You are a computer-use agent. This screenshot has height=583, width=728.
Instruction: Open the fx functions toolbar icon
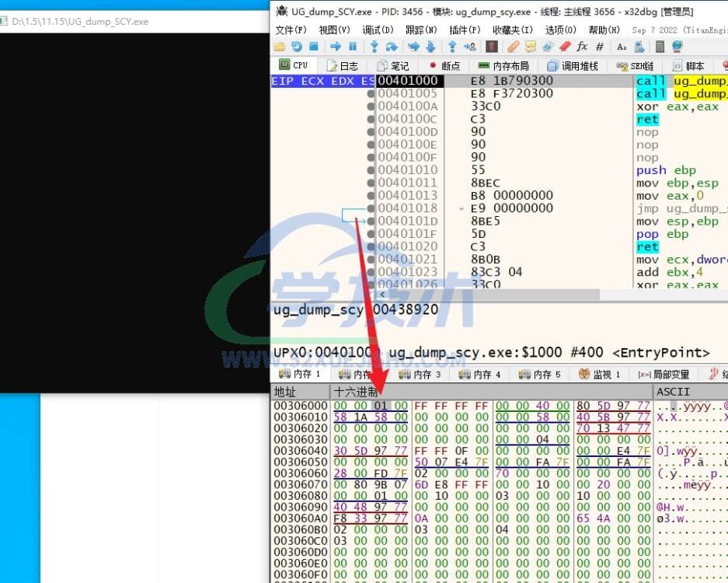581,47
